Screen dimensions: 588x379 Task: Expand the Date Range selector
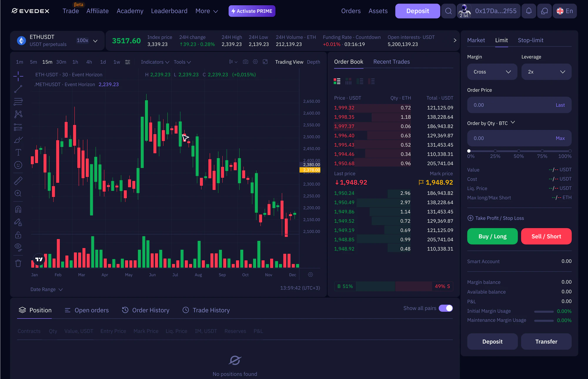tap(47, 290)
